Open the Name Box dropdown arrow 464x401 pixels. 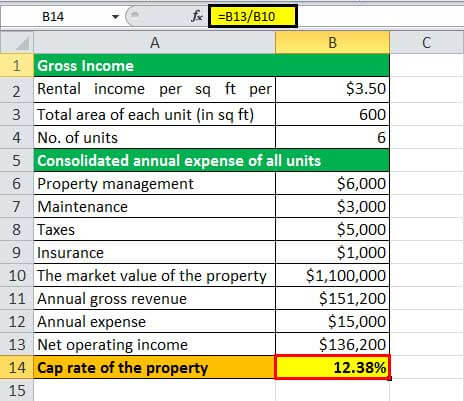coord(115,17)
